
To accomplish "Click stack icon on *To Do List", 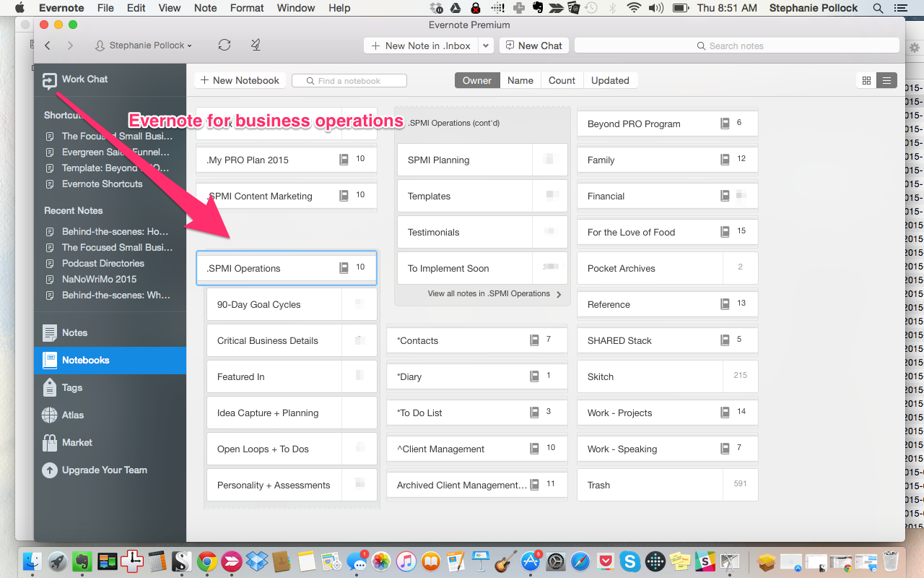I will click(535, 413).
